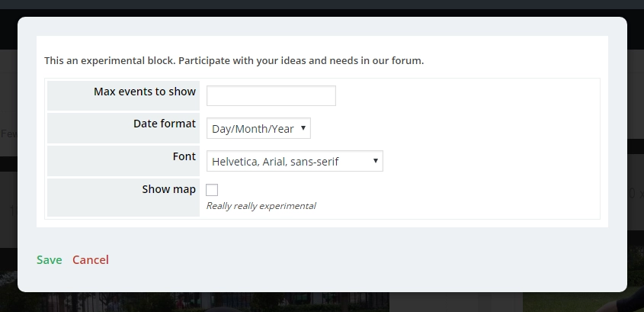
Task: Click the "Really really experimental" hint text
Action: (261, 206)
